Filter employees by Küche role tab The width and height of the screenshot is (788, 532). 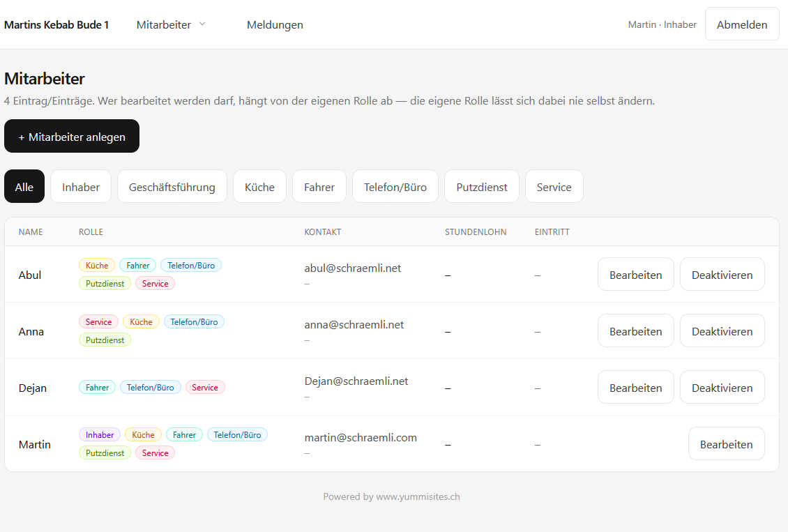click(x=259, y=186)
